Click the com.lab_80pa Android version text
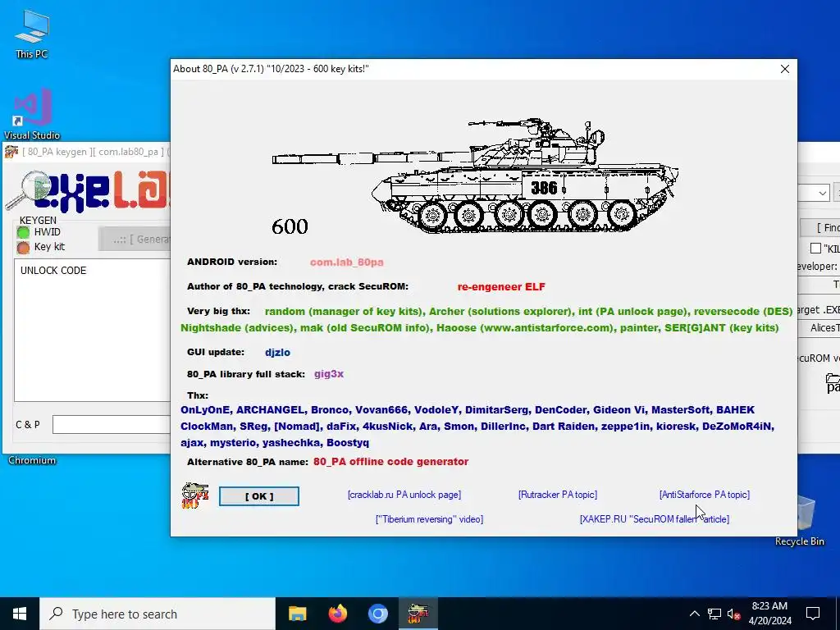Image resolution: width=840 pixels, height=630 pixels. (347, 262)
